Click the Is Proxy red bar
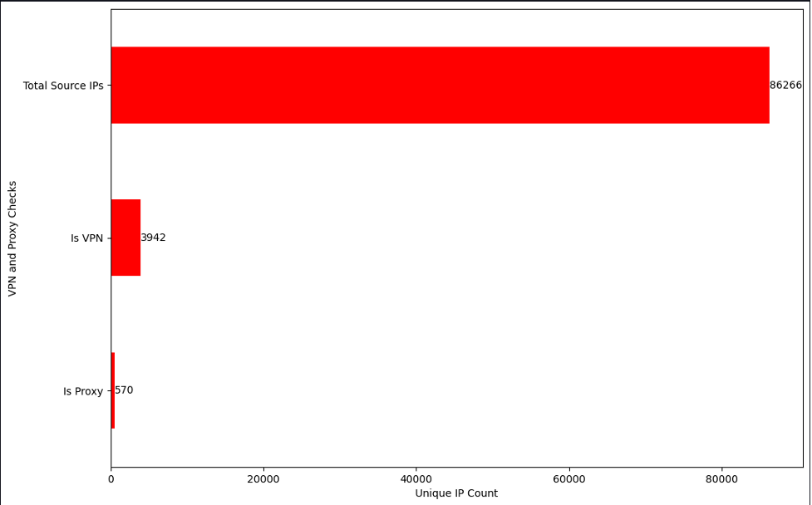 coord(113,390)
